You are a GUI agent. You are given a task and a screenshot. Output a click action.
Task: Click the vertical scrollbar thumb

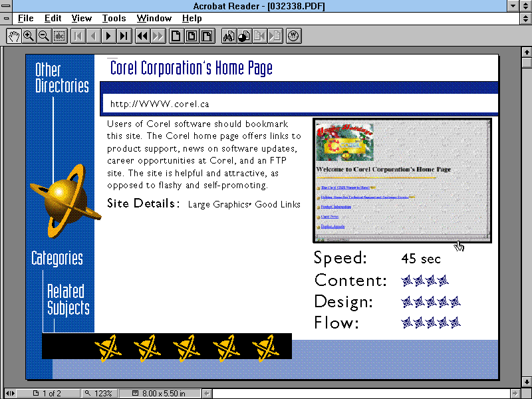click(526, 63)
